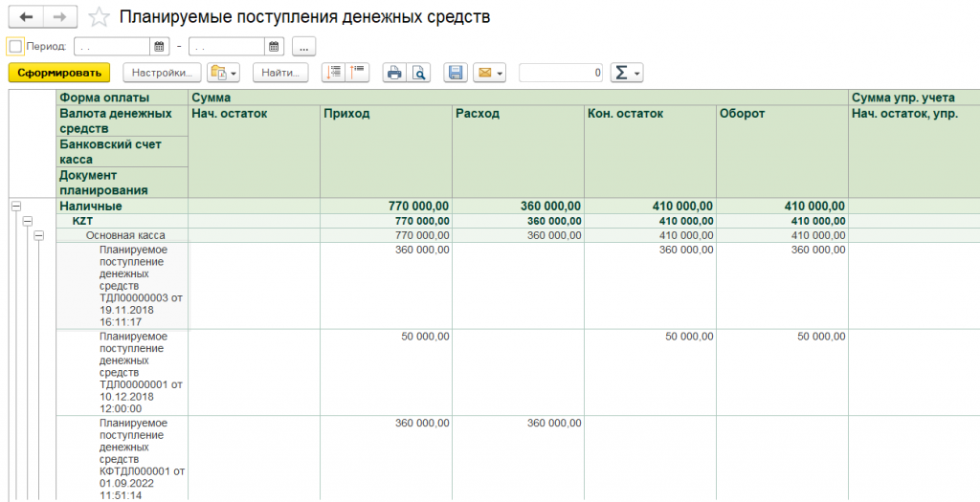The image size is (980, 502).
Task: Collapse the KZT currency group
Action: 27,221
